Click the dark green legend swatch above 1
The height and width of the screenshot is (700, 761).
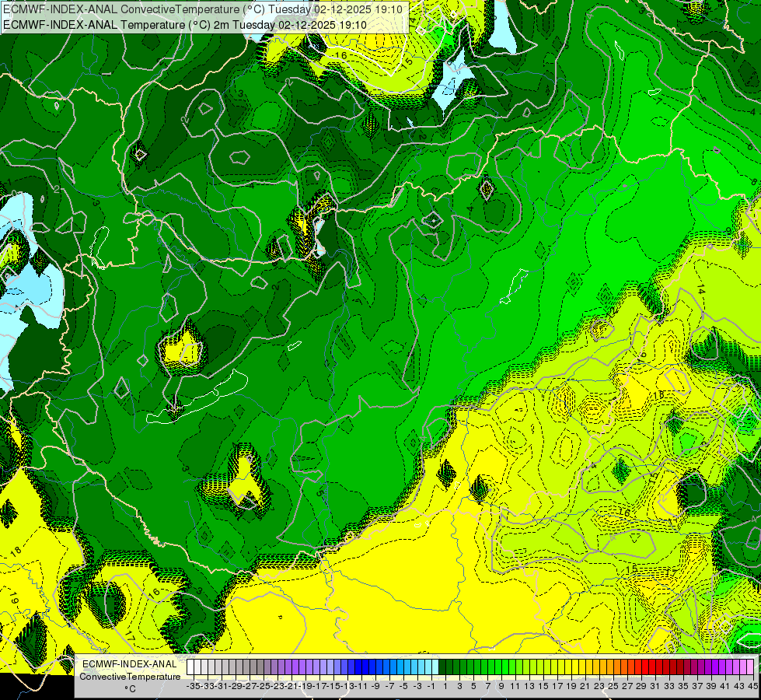pyautogui.click(x=442, y=667)
